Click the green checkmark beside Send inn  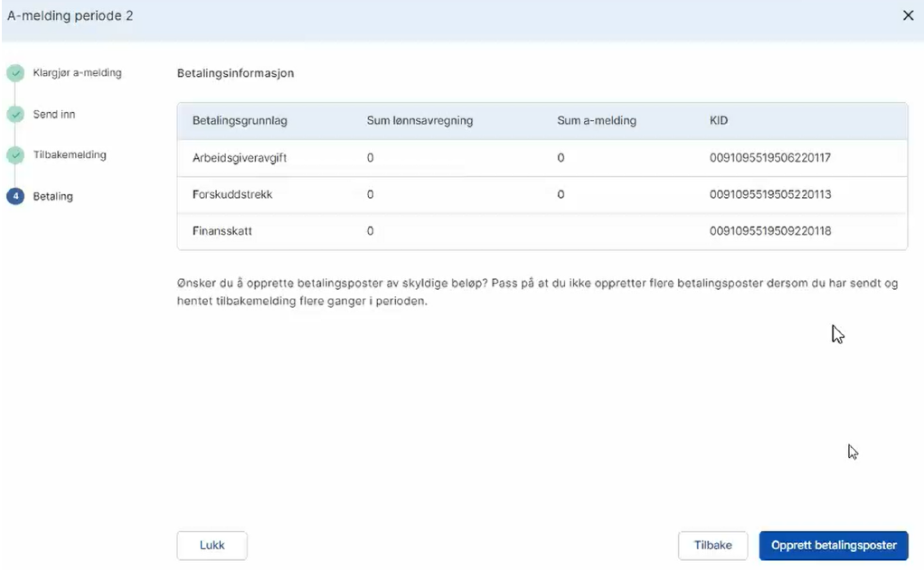pyautogui.click(x=15, y=115)
